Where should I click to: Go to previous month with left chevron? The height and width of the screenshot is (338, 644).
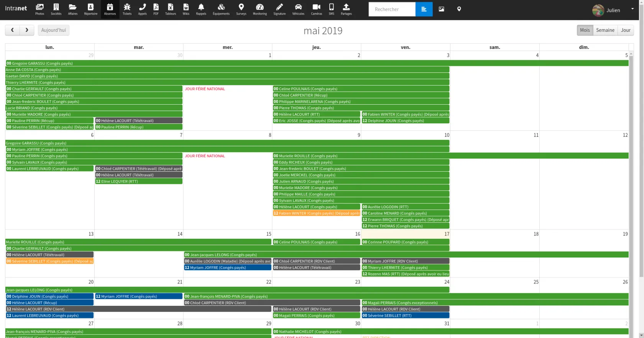tap(12, 30)
